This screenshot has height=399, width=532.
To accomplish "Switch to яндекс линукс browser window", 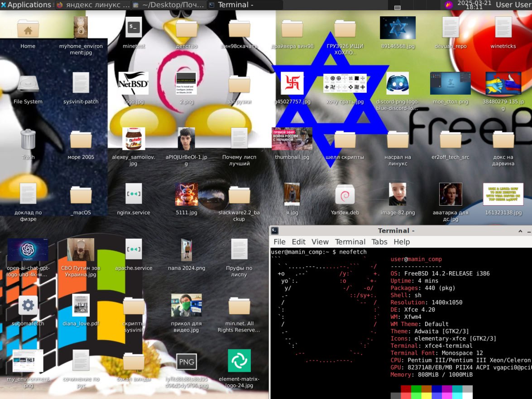I will [x=93, y=5].
